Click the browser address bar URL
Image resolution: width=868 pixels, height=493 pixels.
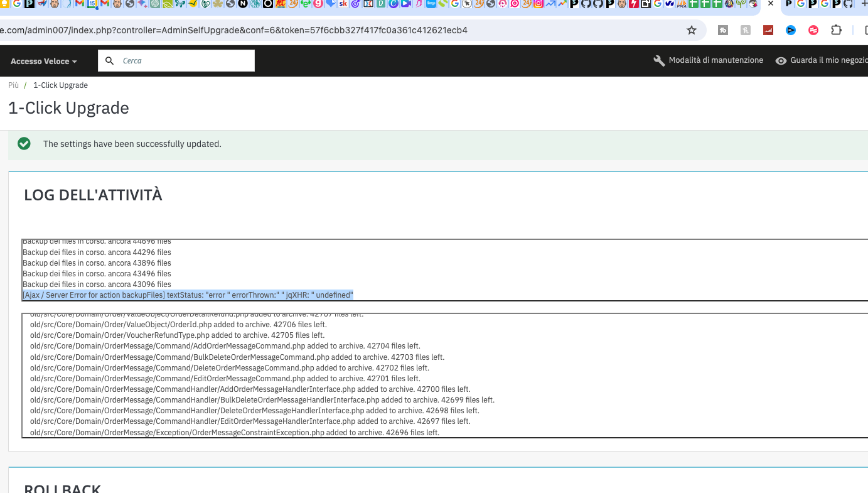233,30
